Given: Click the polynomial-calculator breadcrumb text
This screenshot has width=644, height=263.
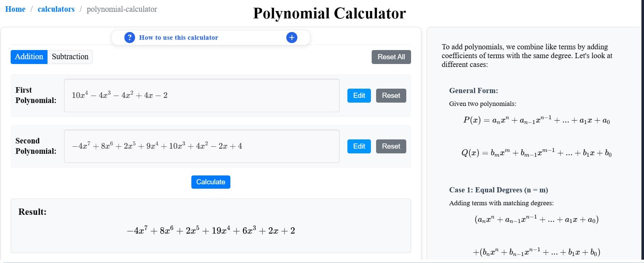Looking at the screenshot, I should (121, 9).
